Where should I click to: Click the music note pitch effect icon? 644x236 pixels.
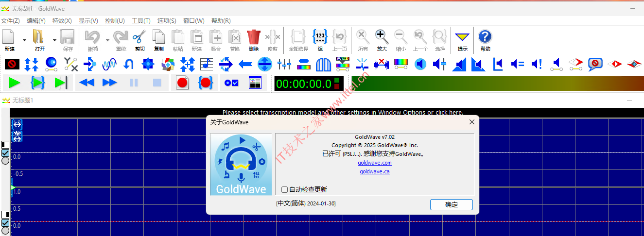207,64
